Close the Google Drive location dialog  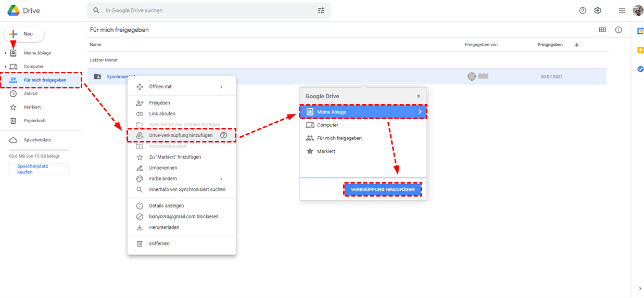point(419,96)
